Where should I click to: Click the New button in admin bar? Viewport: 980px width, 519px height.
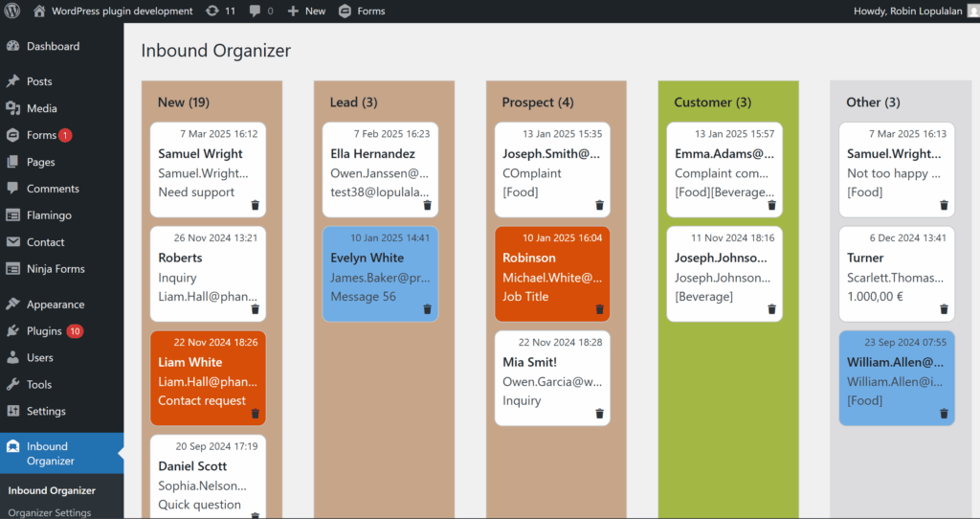(306, 11)
